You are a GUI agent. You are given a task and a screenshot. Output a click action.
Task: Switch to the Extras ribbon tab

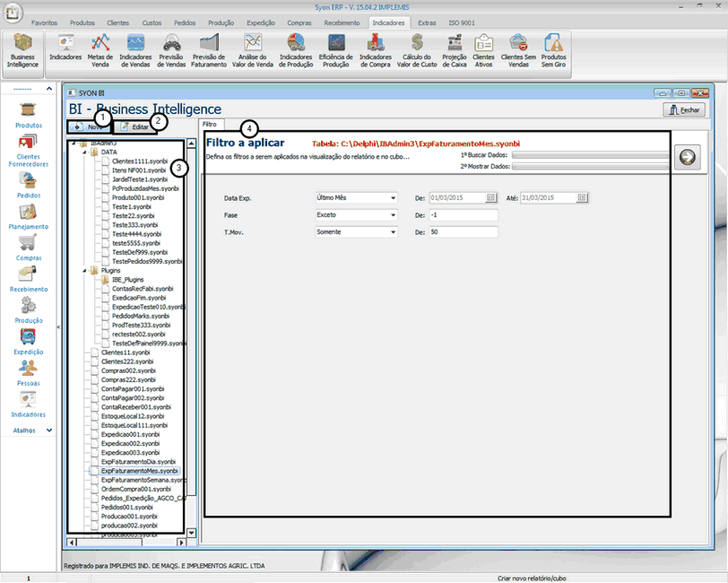[427, 22]
